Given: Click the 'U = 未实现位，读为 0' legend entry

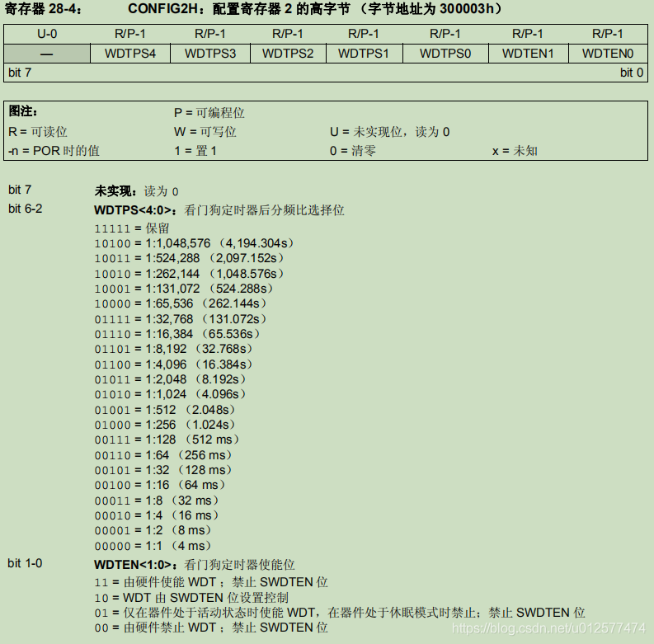Looking at the screenshot, I should point(389,132).
